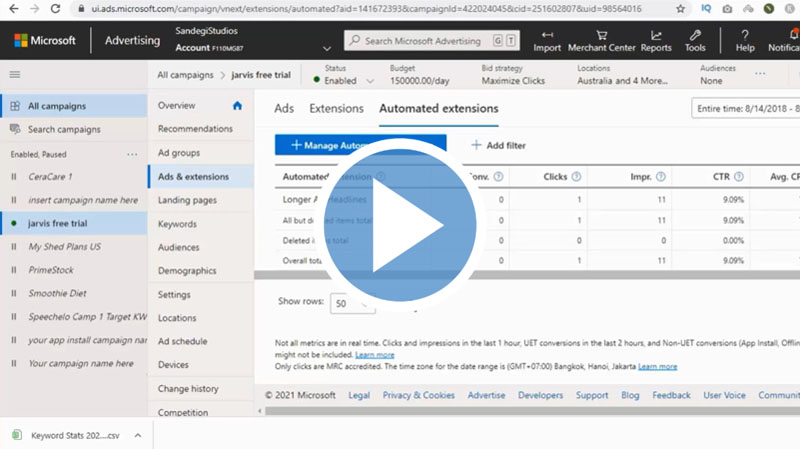Open the Show rows dropdown
800x449 pixels.
pos(353,304)
